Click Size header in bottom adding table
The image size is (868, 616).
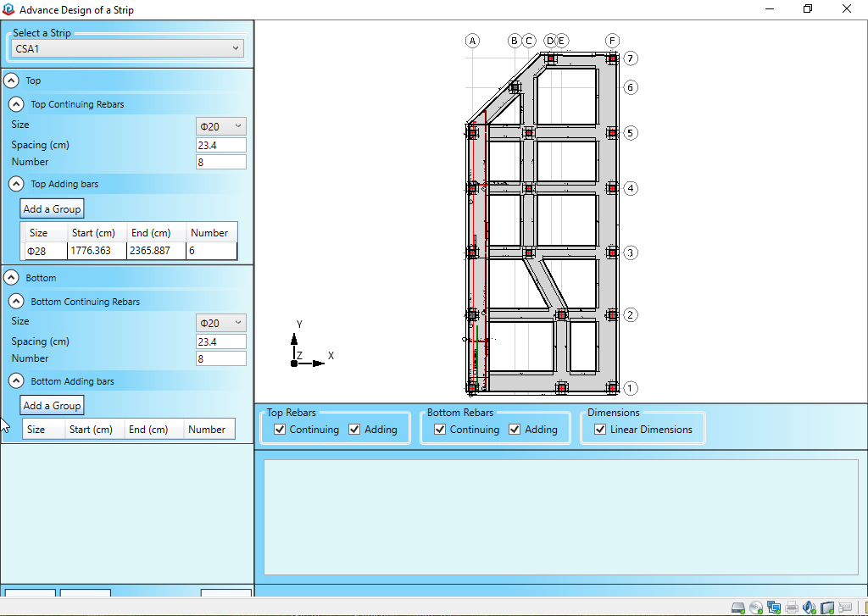pos(43,429)
